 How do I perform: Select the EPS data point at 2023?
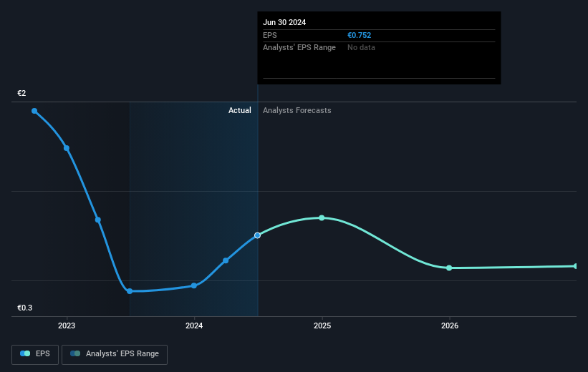pyautogui.click(x=67, y=148)
